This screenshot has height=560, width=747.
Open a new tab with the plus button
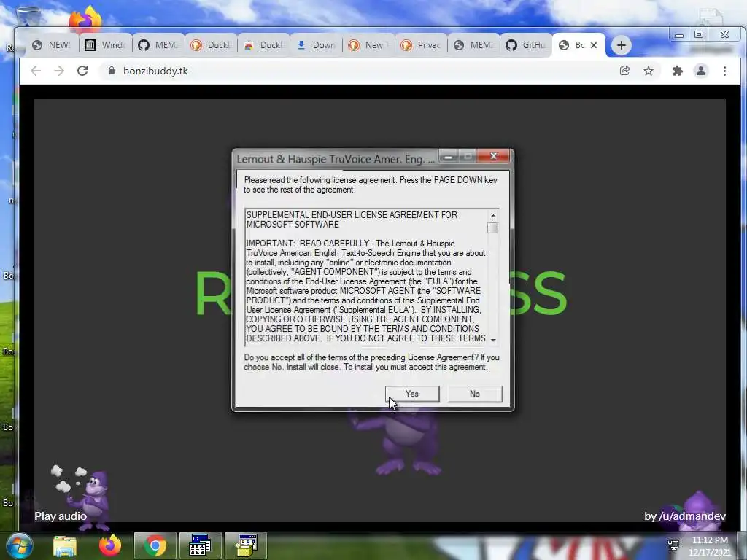click(622, 45)
